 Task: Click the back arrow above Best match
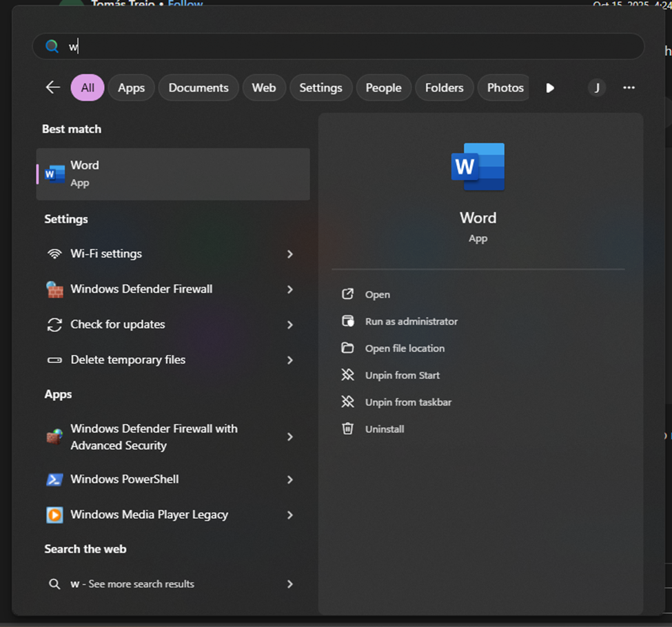coord(53,88)
